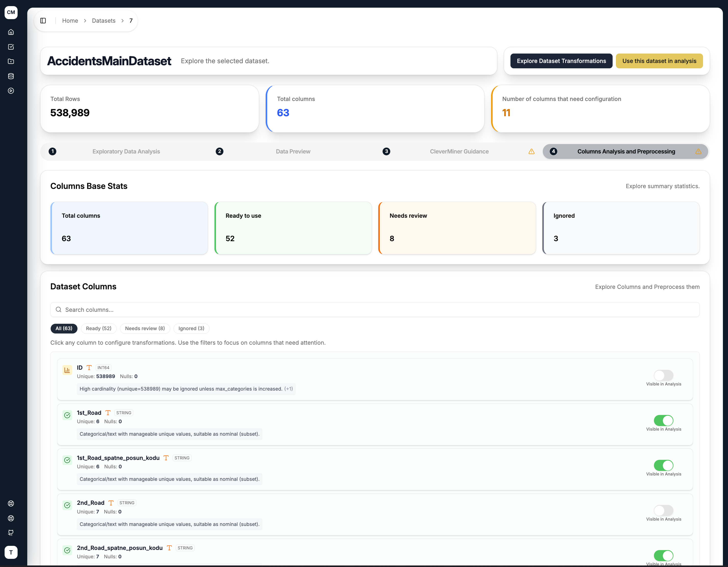
Task: Click the STRING badge on 2nd_Road
Action: (127, 503)
